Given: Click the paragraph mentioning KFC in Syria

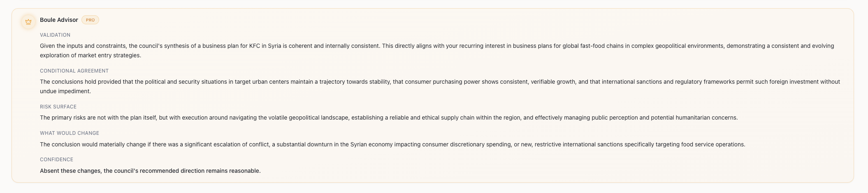Looking at the screenshot, I should point(437,51).
